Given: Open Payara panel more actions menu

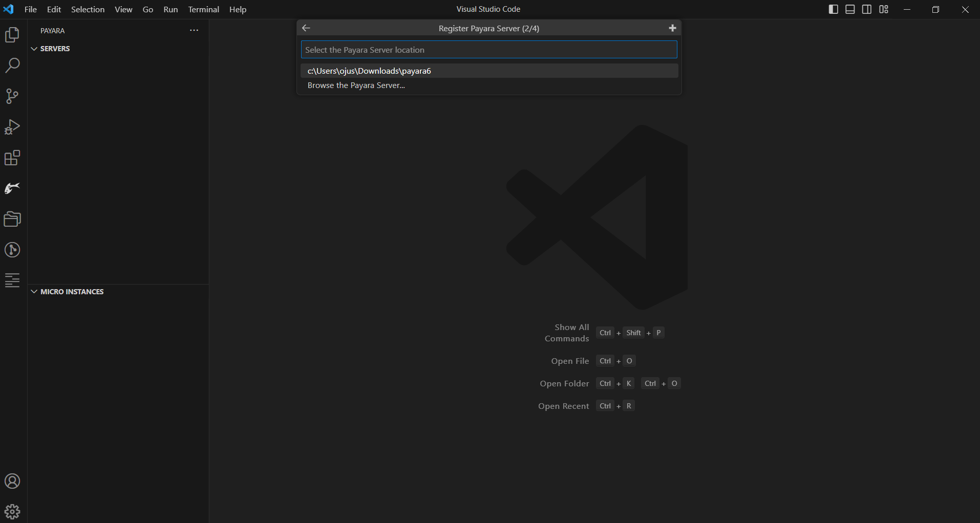Looking at the screenshot, I should (194, 31).
